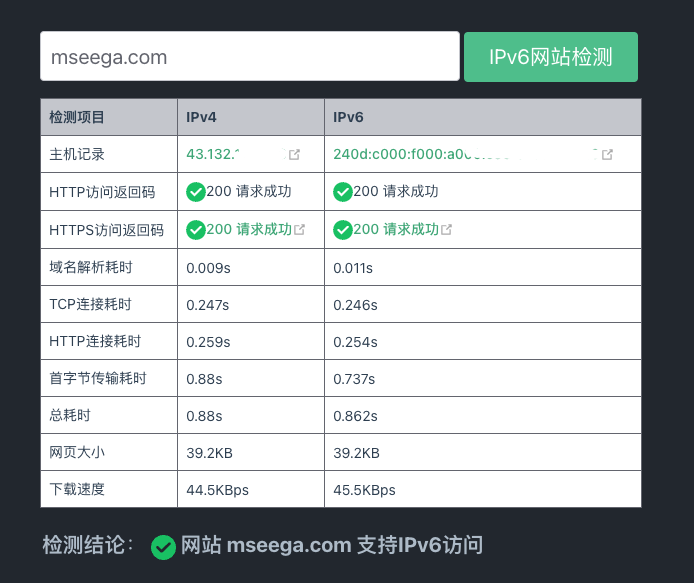
Task: Click the conclusion text 网站 mseega.com 支持IPv6访问
Action: coord(332,545)
